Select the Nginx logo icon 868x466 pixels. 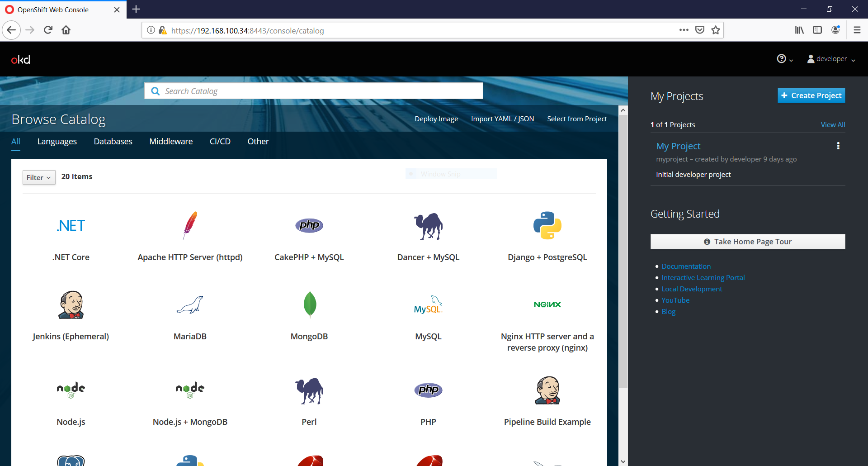(x=547, y=304)
